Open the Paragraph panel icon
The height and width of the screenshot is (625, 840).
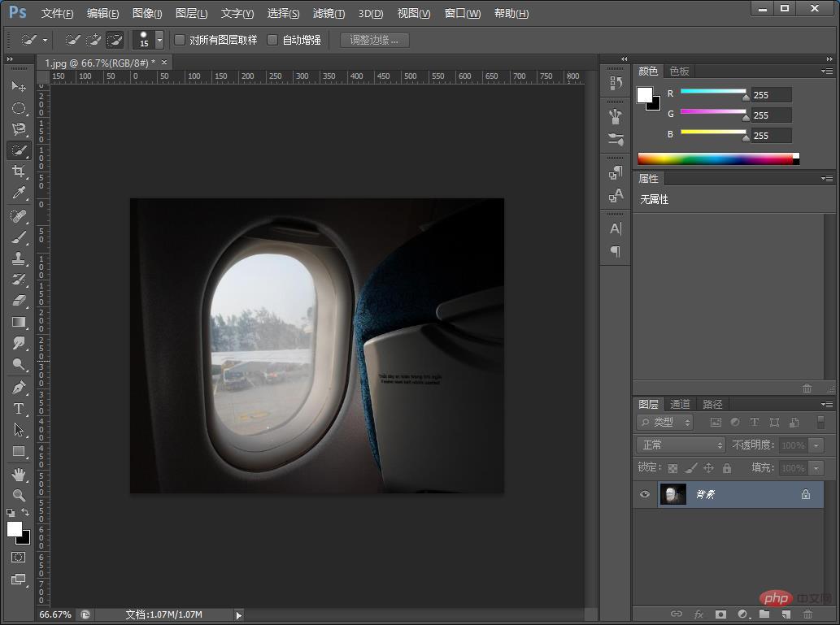616,252
